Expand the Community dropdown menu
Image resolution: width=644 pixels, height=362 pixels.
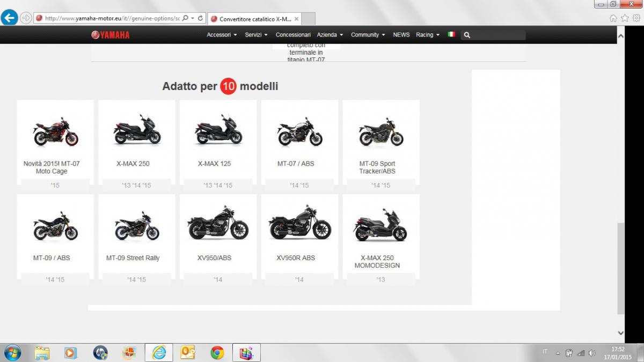(x=368, y=35)
